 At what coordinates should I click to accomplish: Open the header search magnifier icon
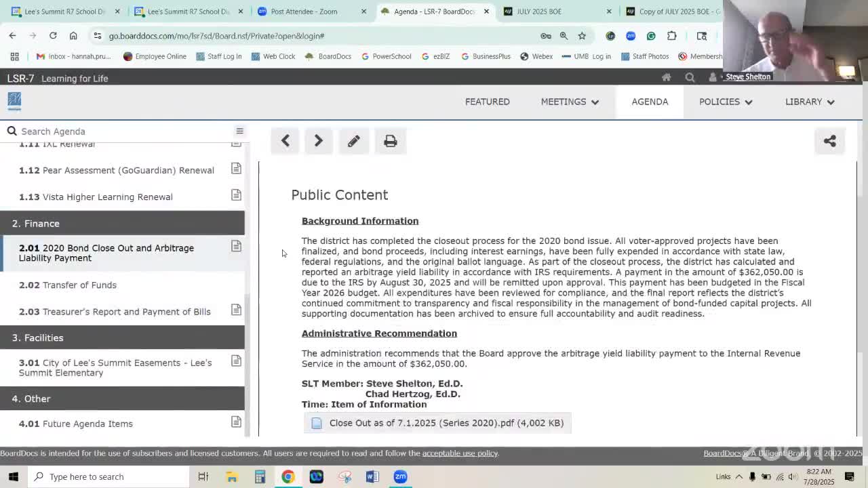click(x=690, y=78)
